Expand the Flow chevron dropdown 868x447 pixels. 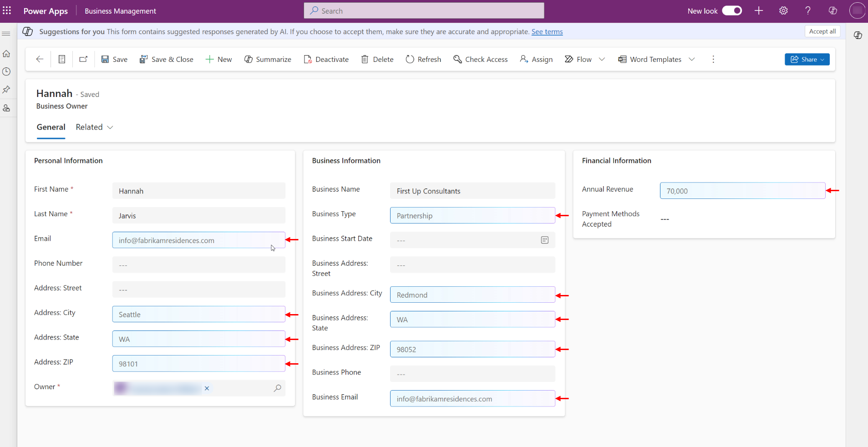[602, 59]
